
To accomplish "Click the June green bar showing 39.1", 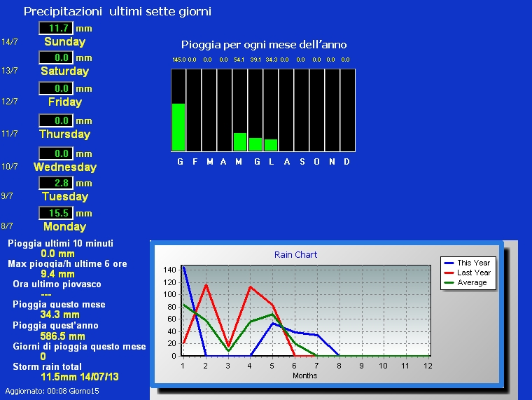I will [x=255, y=144].
